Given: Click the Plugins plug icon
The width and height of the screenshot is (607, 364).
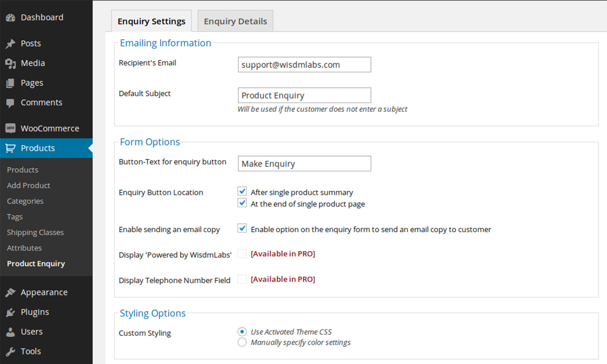Looking at the screenshot, I should click(x=10, y=312).
